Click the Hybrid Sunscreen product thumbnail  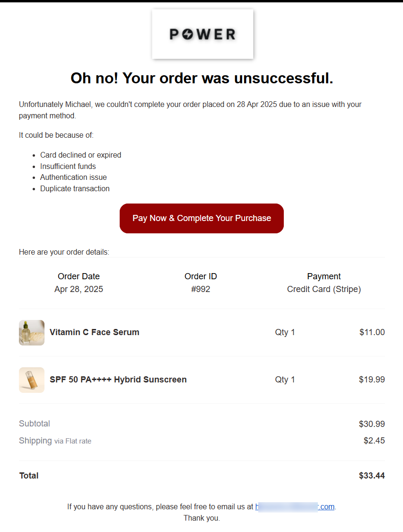pos(32,380)
